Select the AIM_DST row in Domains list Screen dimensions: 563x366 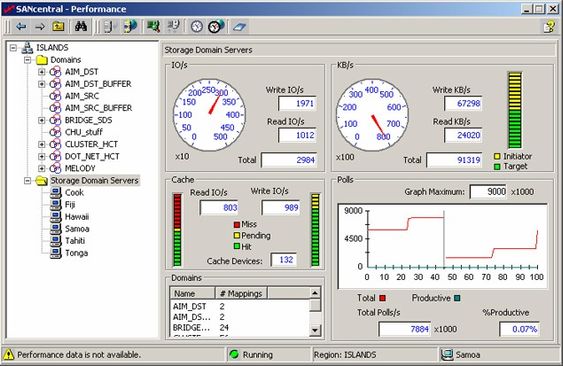click(239, 306)
